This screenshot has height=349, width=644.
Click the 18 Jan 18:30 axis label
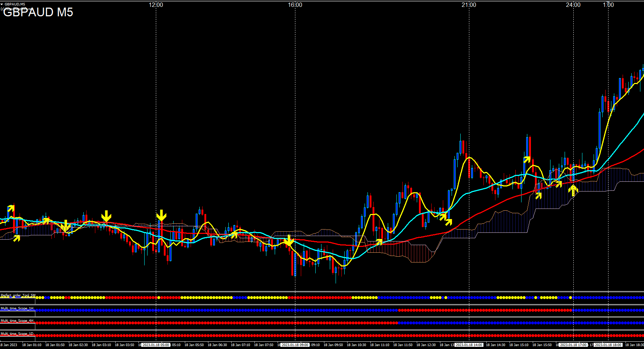[x=635, y=345]
